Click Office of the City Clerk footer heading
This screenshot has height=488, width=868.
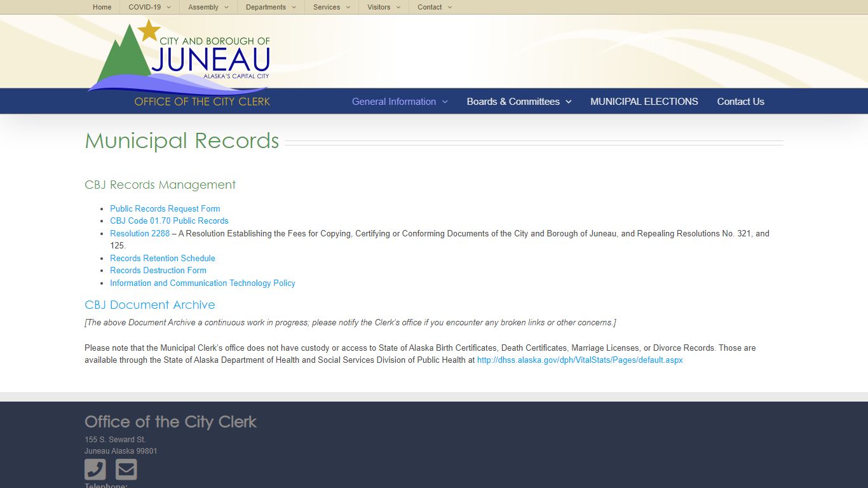(170, 422)
